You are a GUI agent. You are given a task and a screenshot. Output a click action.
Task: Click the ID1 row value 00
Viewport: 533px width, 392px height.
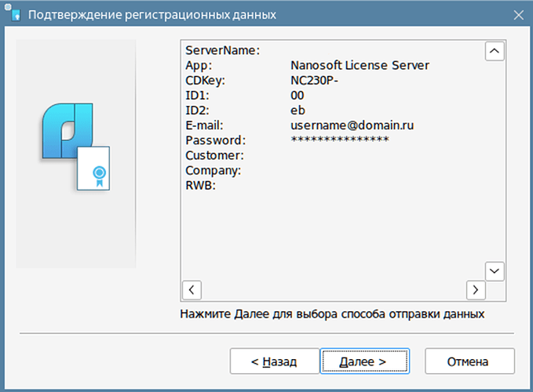point(297,96)
